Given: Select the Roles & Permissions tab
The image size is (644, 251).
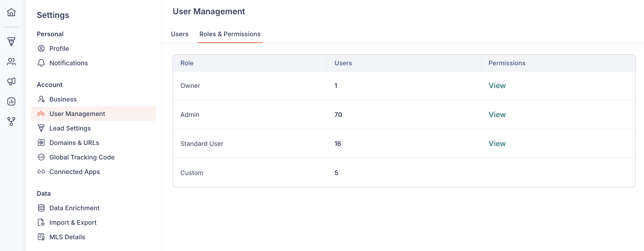Looking at the screenshot, I should [x=230, y=34].
